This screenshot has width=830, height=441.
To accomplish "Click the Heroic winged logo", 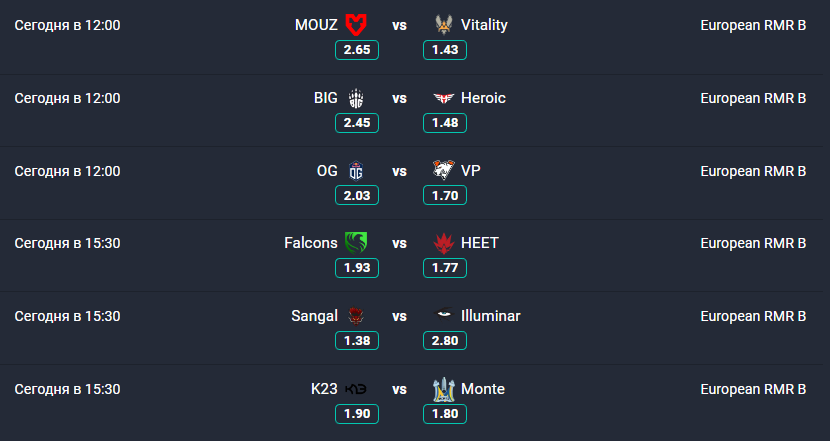I will click(x=444, y=98).
